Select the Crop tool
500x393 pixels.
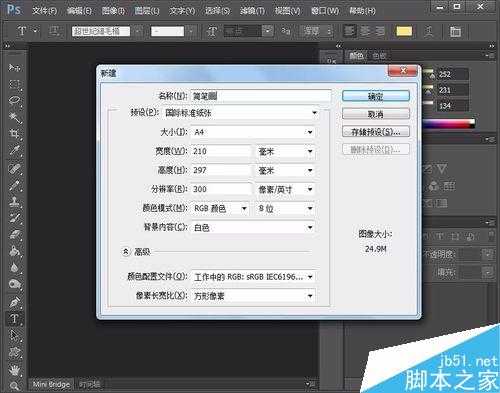point(14,134)
